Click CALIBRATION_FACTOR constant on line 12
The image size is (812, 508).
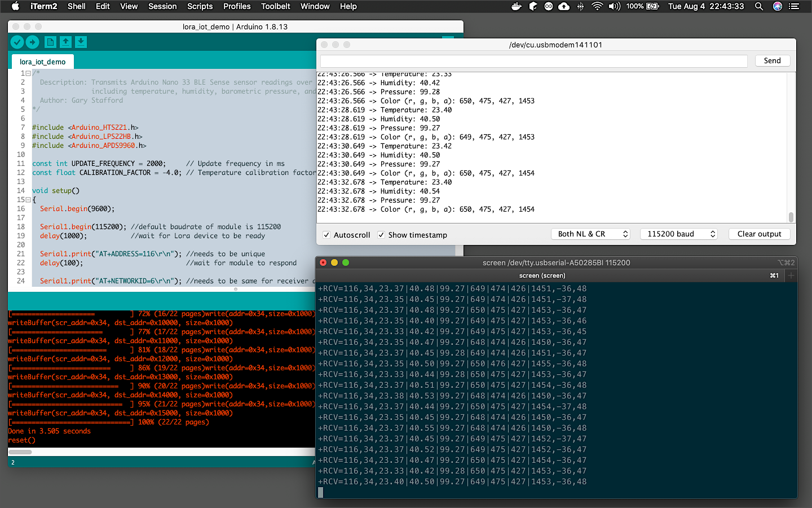[x=115, y=173]
